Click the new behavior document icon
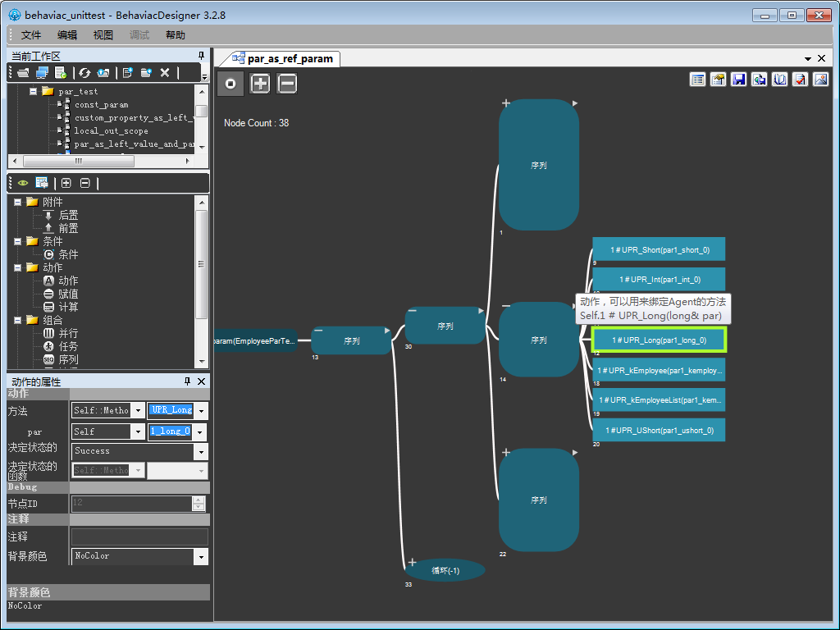 point(127,73)
